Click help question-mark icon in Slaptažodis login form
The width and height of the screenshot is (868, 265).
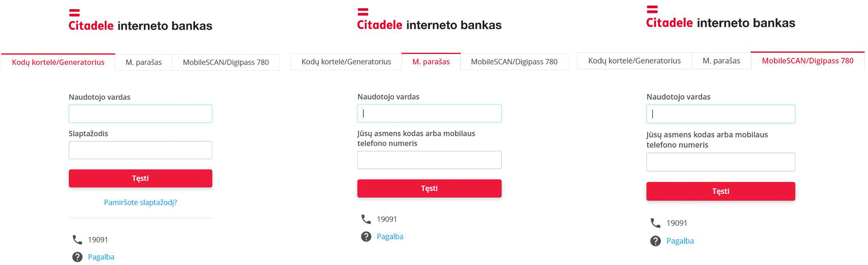pos(77,257)
